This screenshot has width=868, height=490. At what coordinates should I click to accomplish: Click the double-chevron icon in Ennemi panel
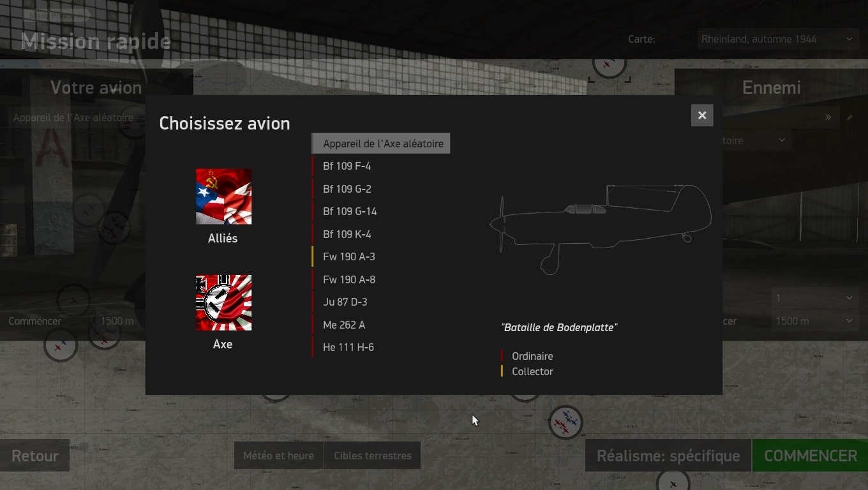point(828,117)
